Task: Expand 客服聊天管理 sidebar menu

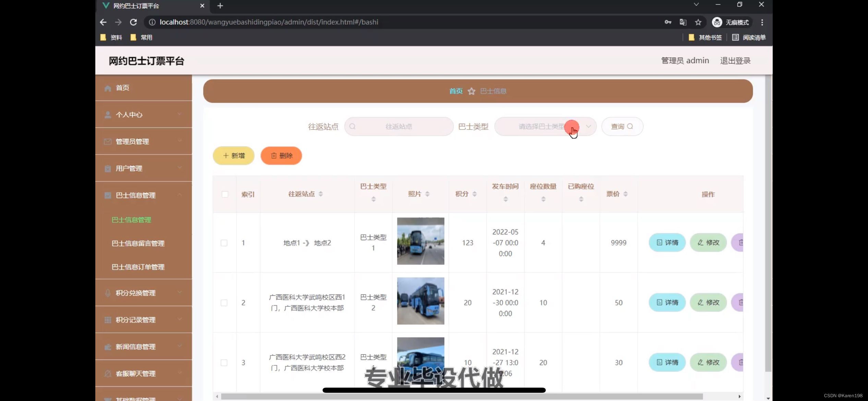Action: [x=144, y=373]
